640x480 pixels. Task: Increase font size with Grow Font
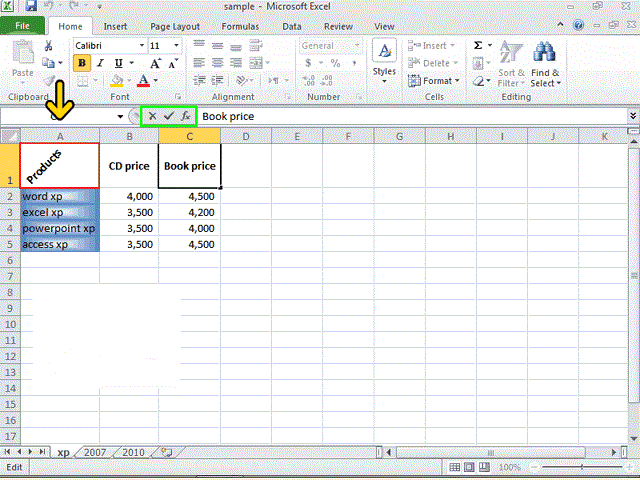pos(155,63)
